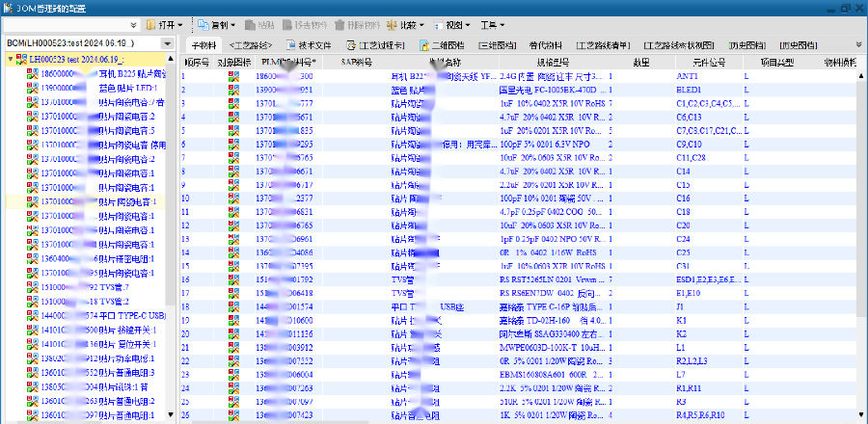Select tree node 贴片 按键开关:1
This screenshot has height=424, width=868.
[x=127, y=330]
